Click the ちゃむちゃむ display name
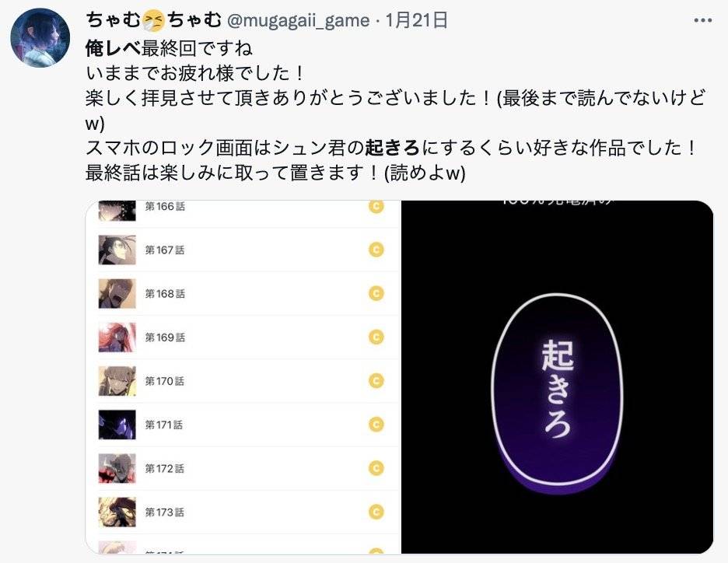 [154, 20]
